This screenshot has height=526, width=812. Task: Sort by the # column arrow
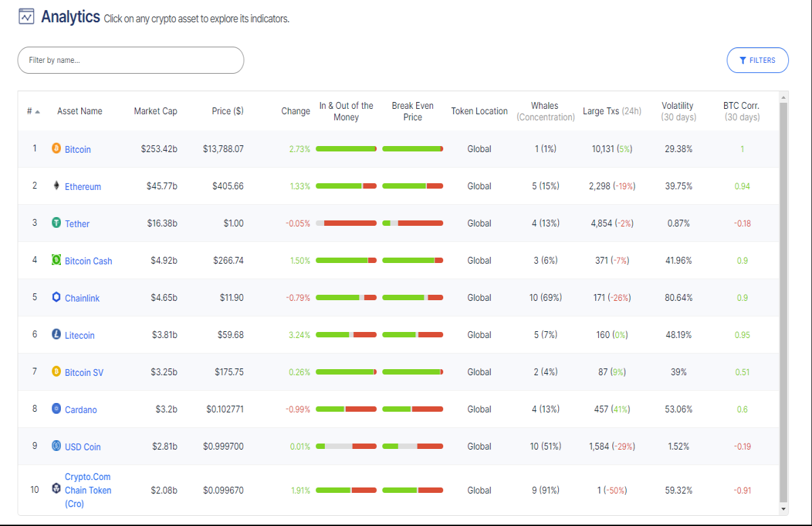click(x=37, y=112)
